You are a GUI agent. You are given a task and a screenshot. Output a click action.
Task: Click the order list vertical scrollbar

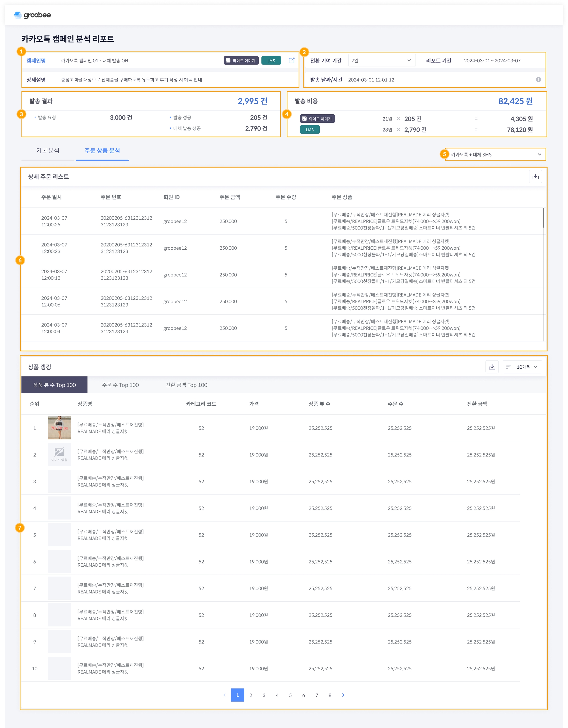[543, 218]
